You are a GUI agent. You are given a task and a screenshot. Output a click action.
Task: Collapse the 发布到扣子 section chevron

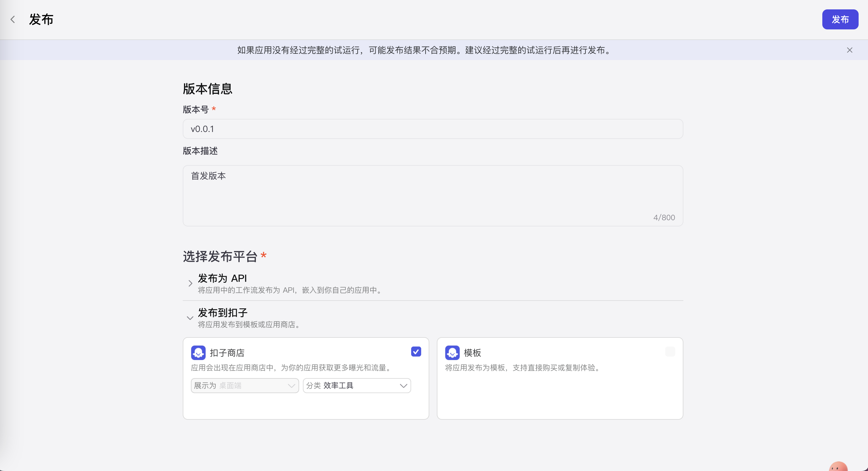point(190,318)
